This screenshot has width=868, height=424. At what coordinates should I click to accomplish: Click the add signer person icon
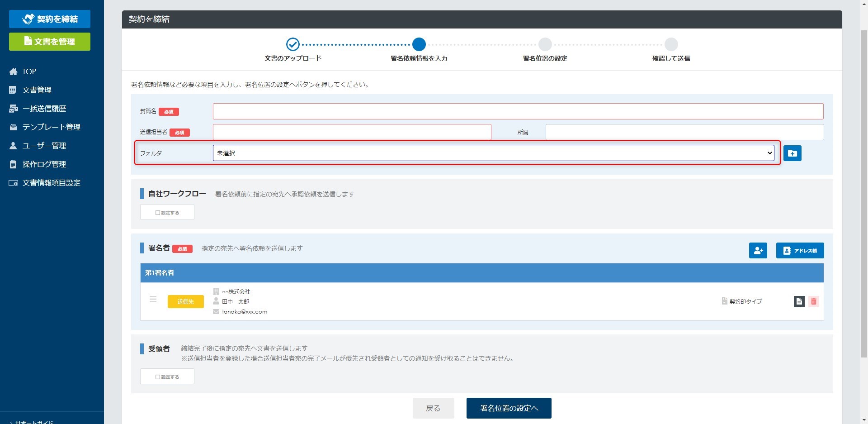click(x=758, y=251)
